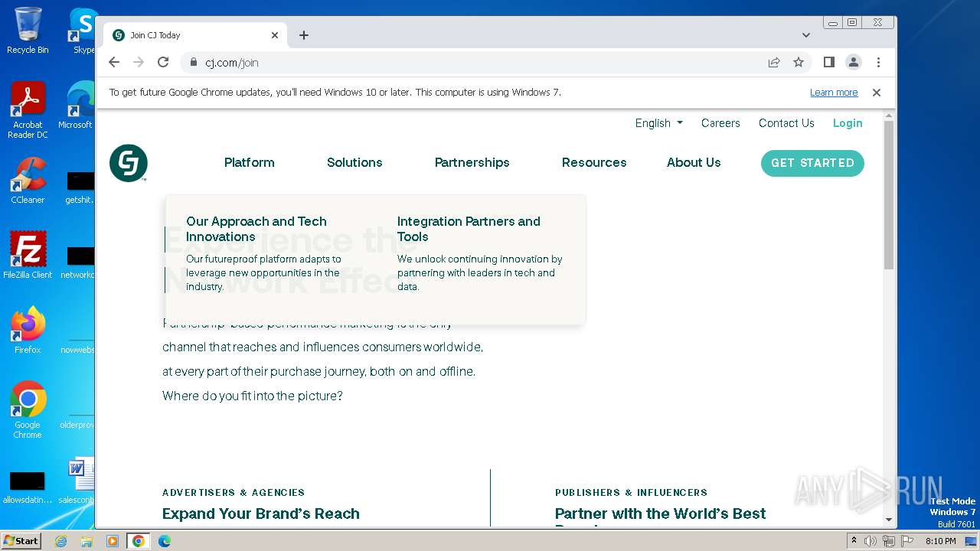This screenshot has height=551, width=980.
Task: Open the Chrome side panel icon
Action: click(x=829, y=62)
